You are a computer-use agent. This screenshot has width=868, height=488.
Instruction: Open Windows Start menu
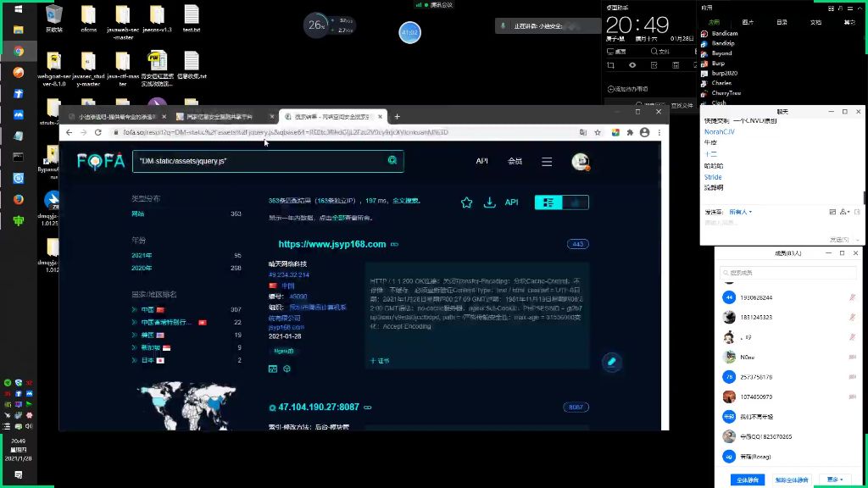point(19,8)
